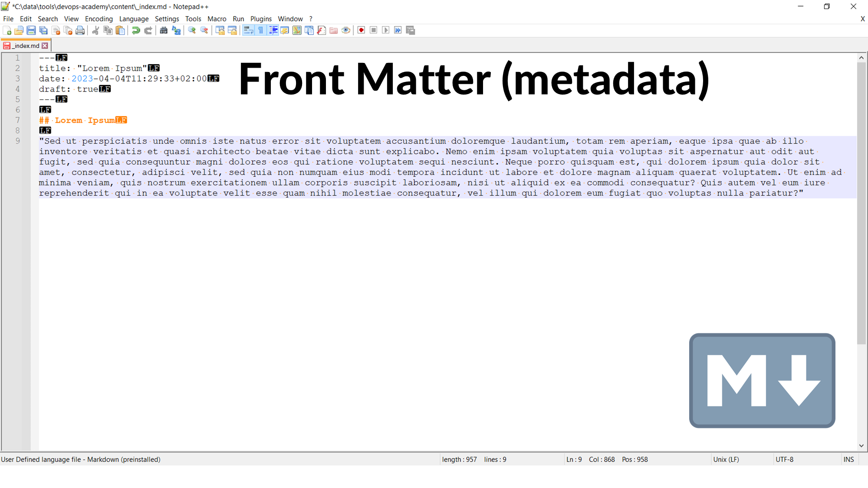Click the Zoom In magnifier icon

coord(192,30)
